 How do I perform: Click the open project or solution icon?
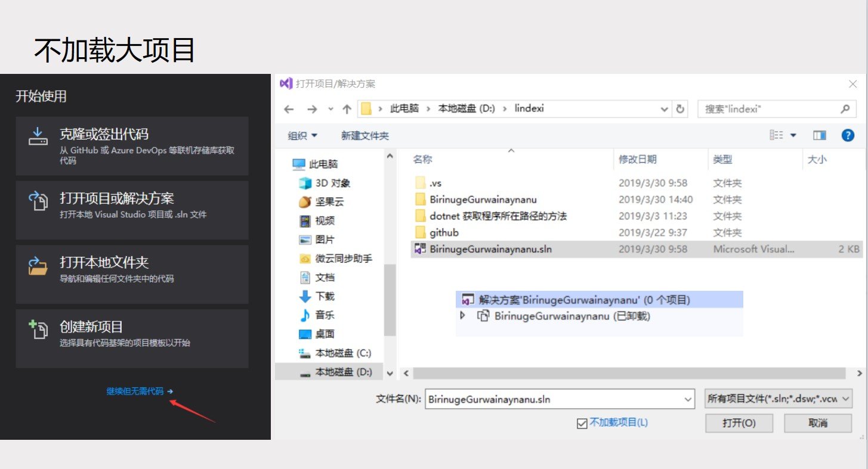click(x=38, y=201)
